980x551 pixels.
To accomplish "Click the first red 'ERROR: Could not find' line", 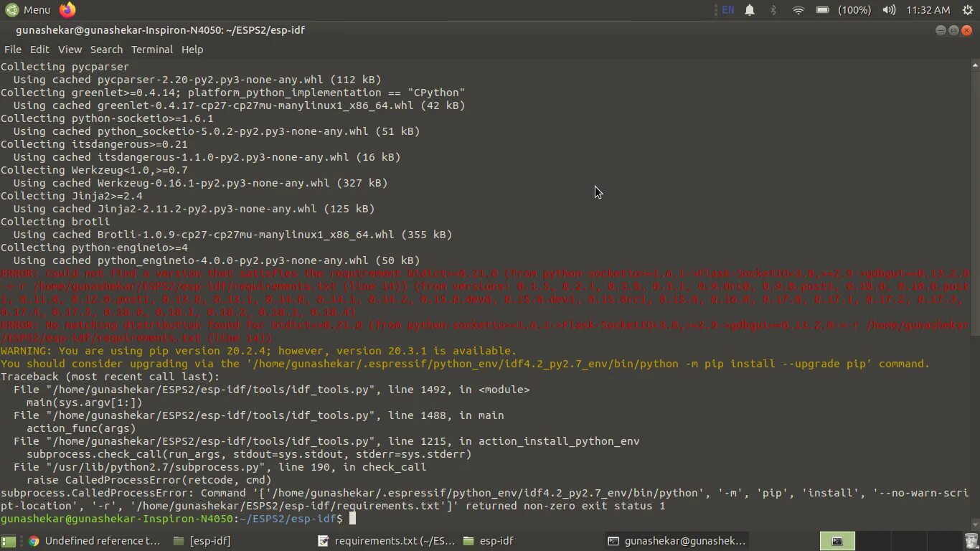I will pyautogui.click(x=485, y=273).
